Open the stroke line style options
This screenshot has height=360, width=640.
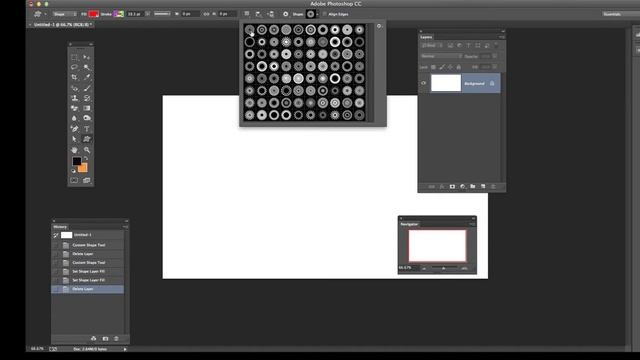162,14
